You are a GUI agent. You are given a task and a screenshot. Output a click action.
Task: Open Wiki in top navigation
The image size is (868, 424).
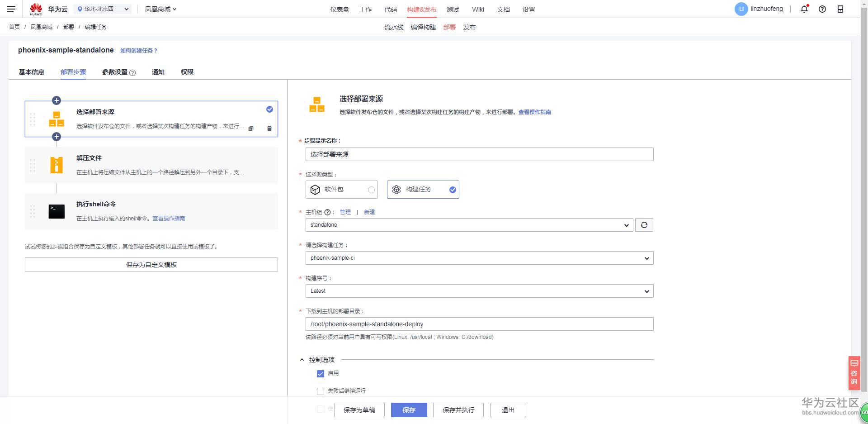[478, 10]
